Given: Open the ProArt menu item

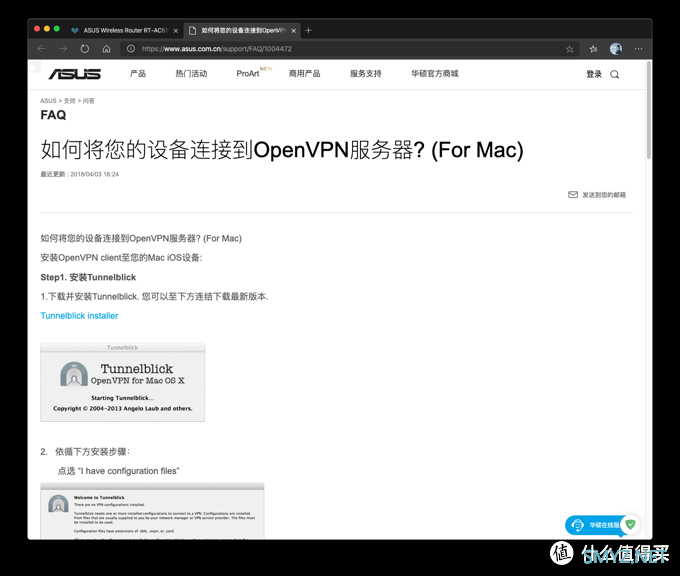Looking at the screenshot, I should tap(248, 74).
